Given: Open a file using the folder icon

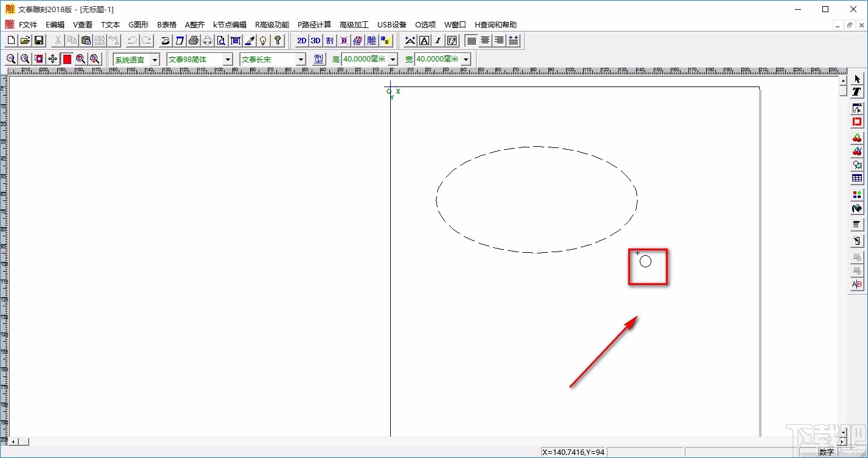Looking at the screenshot, I should click(x=25, y=40).
